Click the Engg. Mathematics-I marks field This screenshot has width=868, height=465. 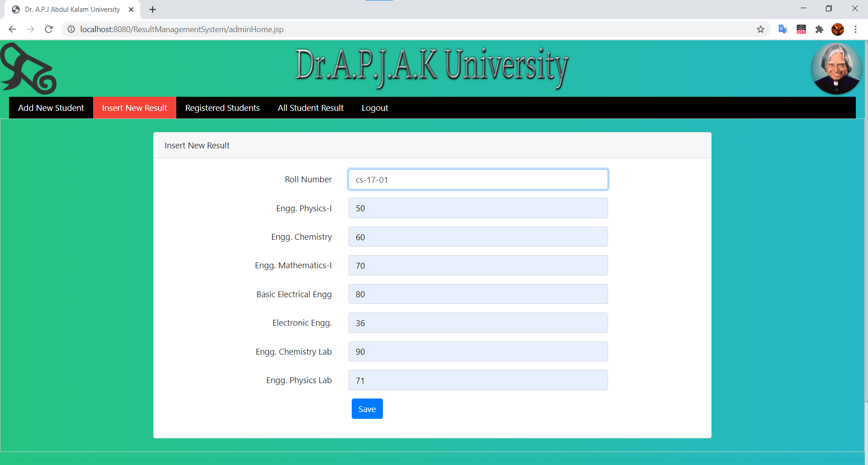tap(478, 266)
